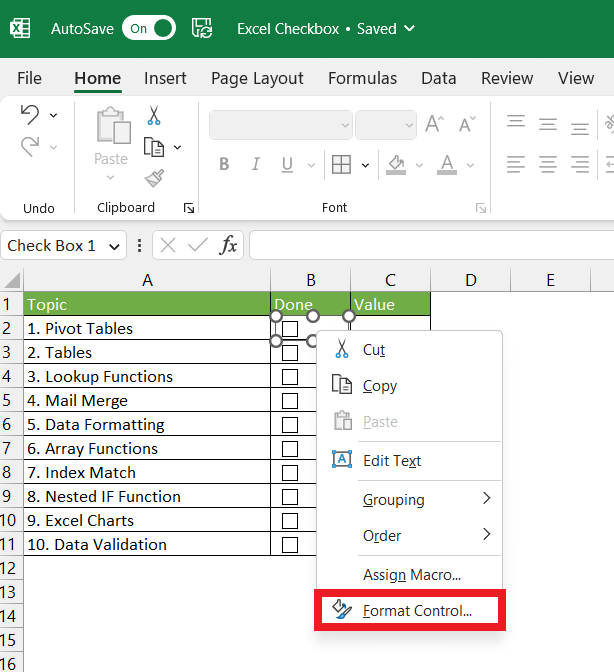Image resolution: width=614 pixels, height=672 pixels.
Task: Click the Redo arrow icon
Action: pyautogui.click(x=30, y=147)
